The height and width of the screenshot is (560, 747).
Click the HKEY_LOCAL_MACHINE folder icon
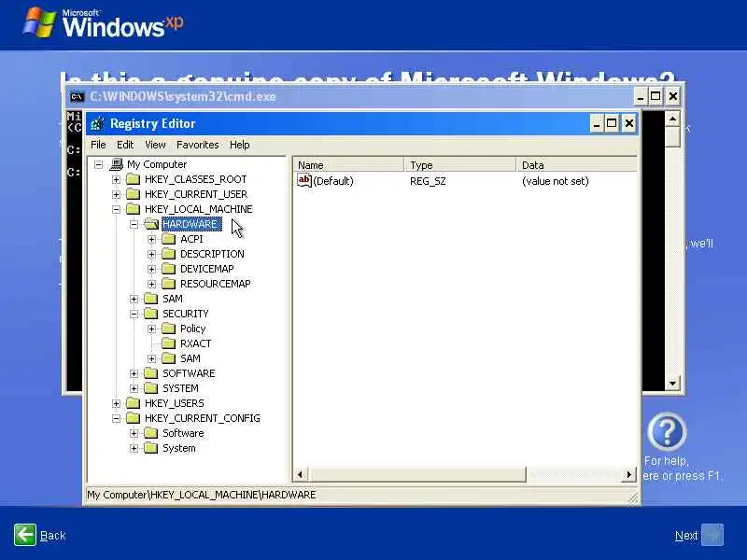tap(133, 209)
